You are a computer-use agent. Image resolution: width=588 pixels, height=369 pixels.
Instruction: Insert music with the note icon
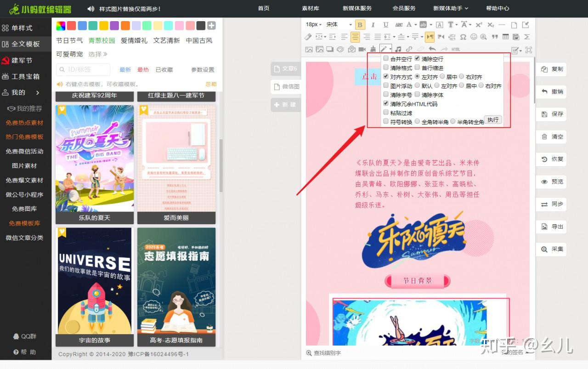pos(398,49)
